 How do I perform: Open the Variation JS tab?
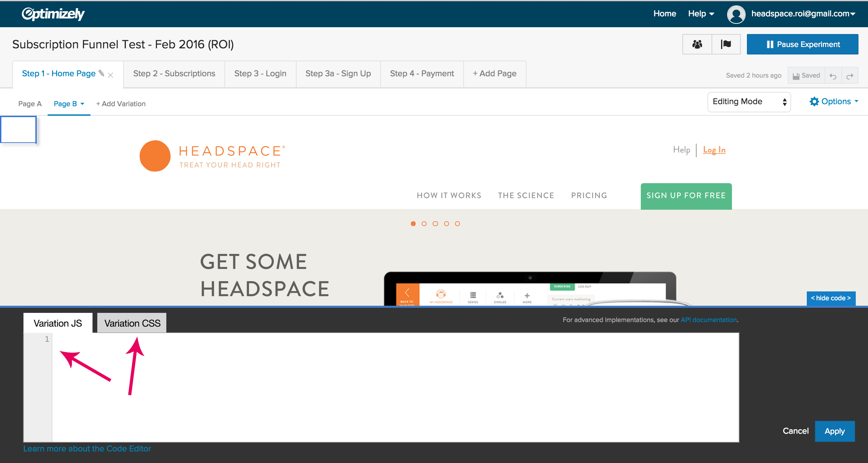[58, 323]
